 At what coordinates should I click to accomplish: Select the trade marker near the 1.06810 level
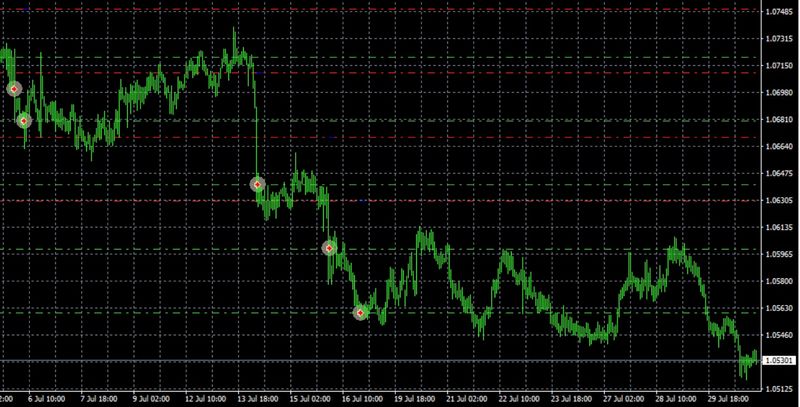coord(25,121)
